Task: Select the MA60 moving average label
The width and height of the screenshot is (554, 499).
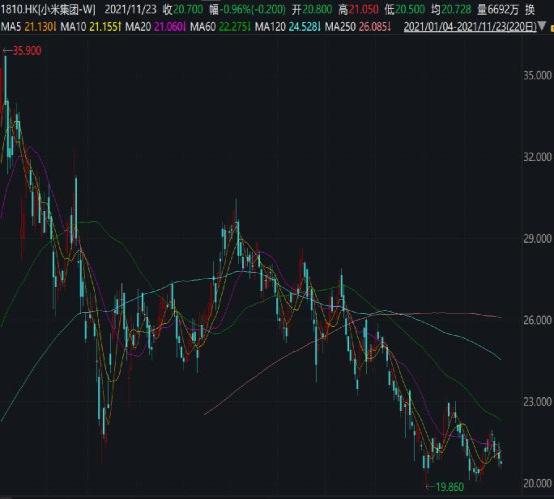Action: click(220, 26)
